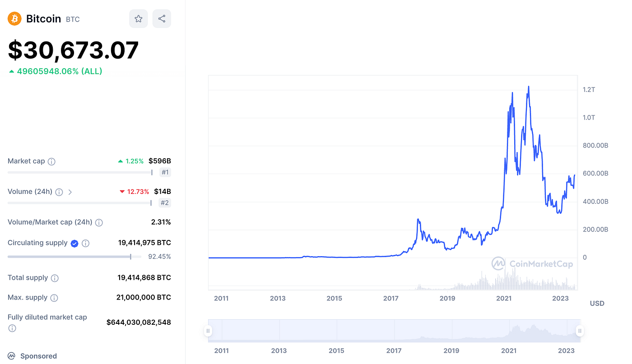Screen dimensions: 632x364
Task: Click the 600.00B axis label
Action: [595, 174]
